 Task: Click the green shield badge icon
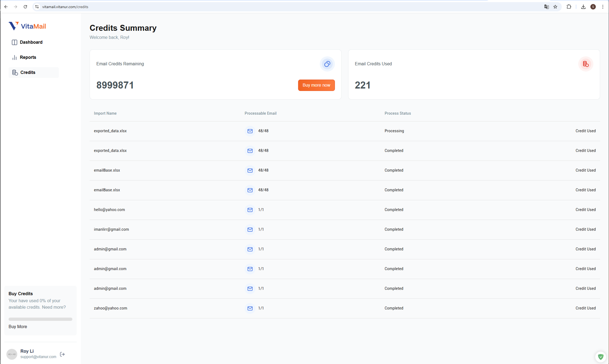(x=601, y=357)
